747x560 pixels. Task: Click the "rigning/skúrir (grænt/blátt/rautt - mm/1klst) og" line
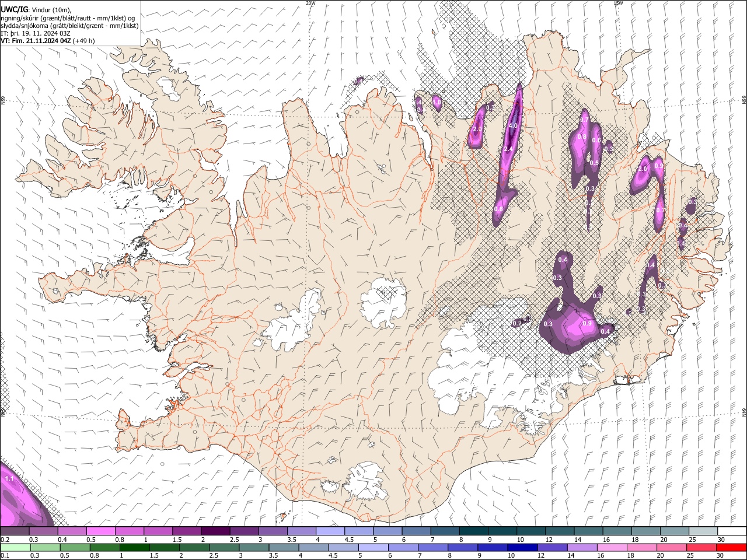68,18
